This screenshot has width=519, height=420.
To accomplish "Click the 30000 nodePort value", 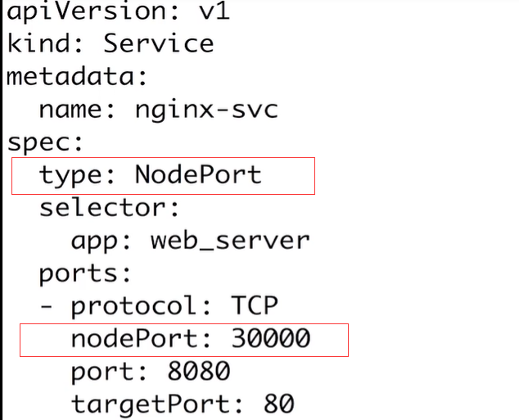I will (x=270, y=338).
